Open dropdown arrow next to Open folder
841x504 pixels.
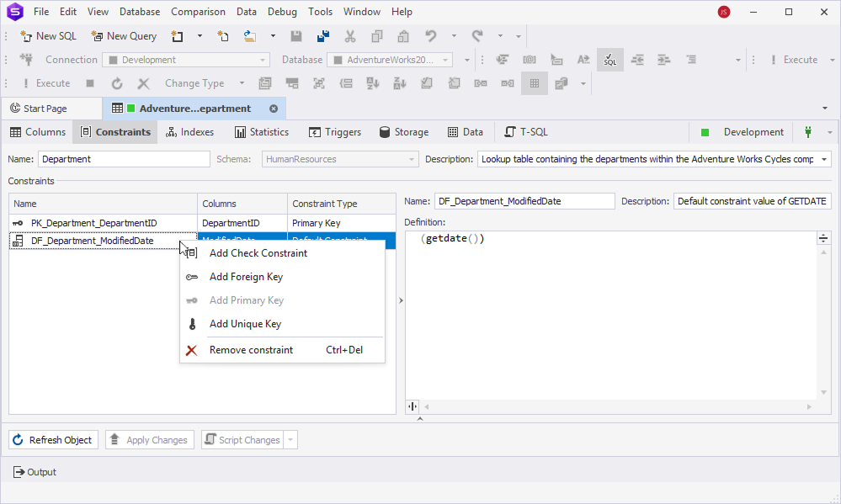coord(273,36)
